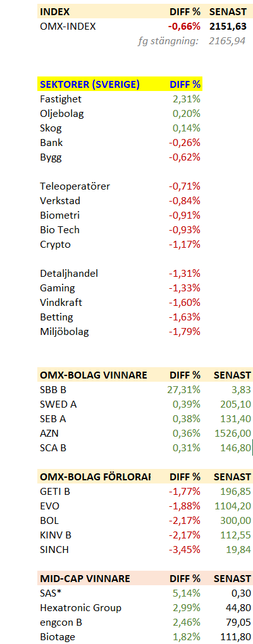
Task: Select the fg stängning 2165,94 value
Action: tap(228, 41)
